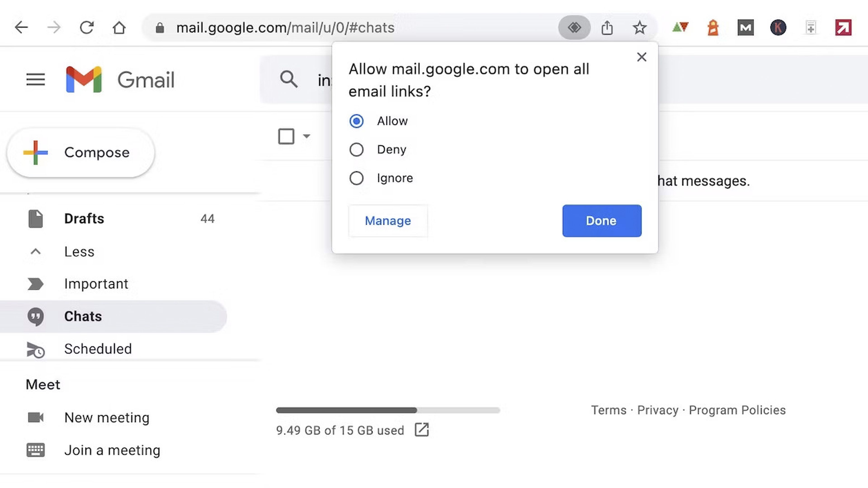Viewport: 868px width, 488px height.
Task: Click the New meeting camera icon
Action: pyautogui.click(x=36, y=417)
